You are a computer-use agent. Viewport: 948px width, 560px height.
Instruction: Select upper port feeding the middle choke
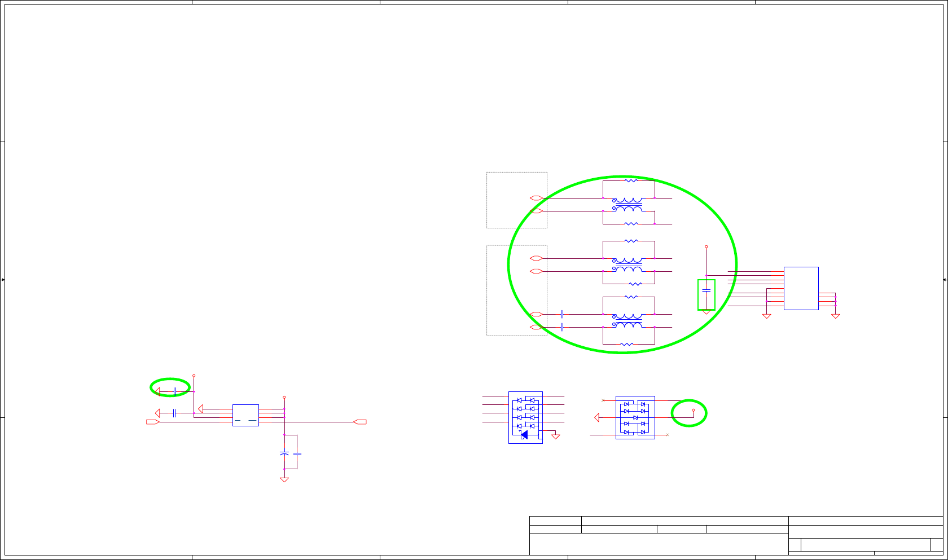point(537,258)
